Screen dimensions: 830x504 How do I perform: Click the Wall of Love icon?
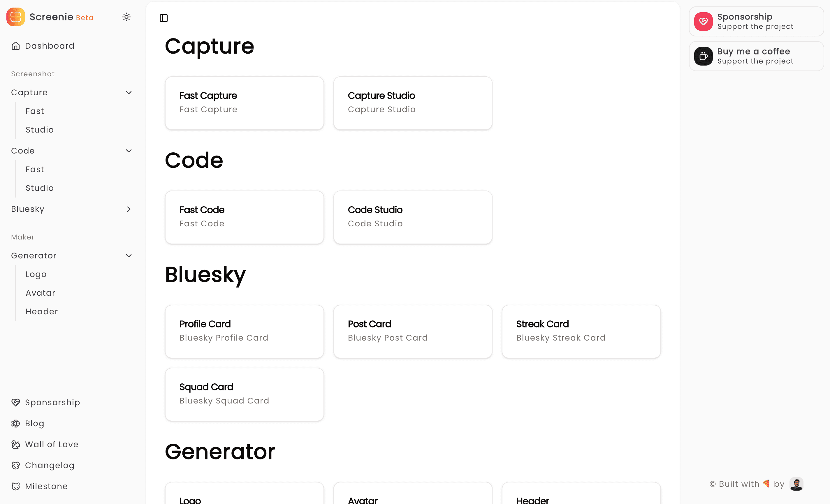coord(15,444)
